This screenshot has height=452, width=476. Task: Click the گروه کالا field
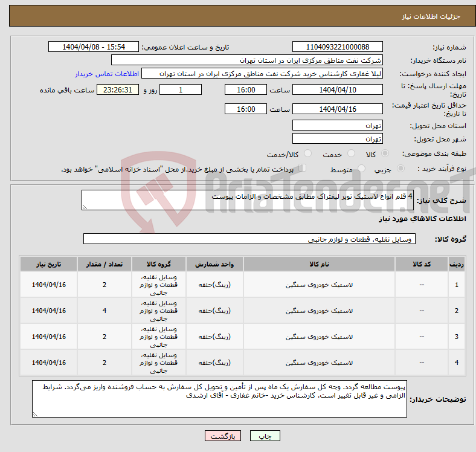click(249, 239)
